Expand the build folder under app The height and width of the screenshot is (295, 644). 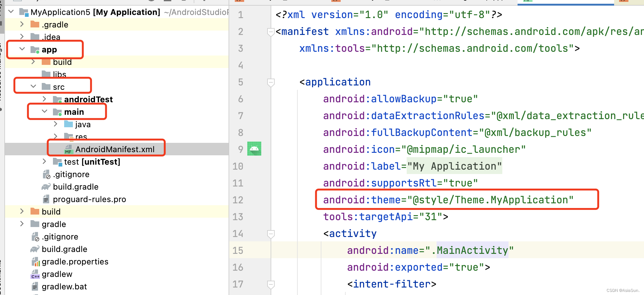pyautogui.click(x=33, y=62)
